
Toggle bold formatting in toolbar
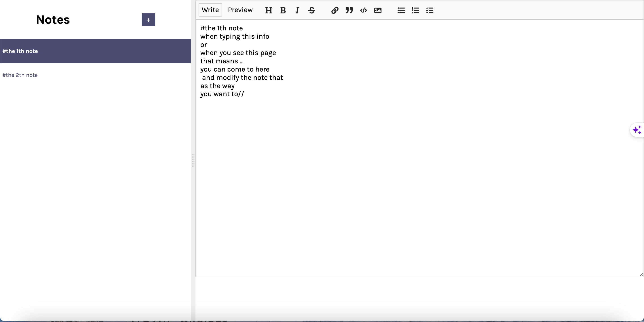283,10
